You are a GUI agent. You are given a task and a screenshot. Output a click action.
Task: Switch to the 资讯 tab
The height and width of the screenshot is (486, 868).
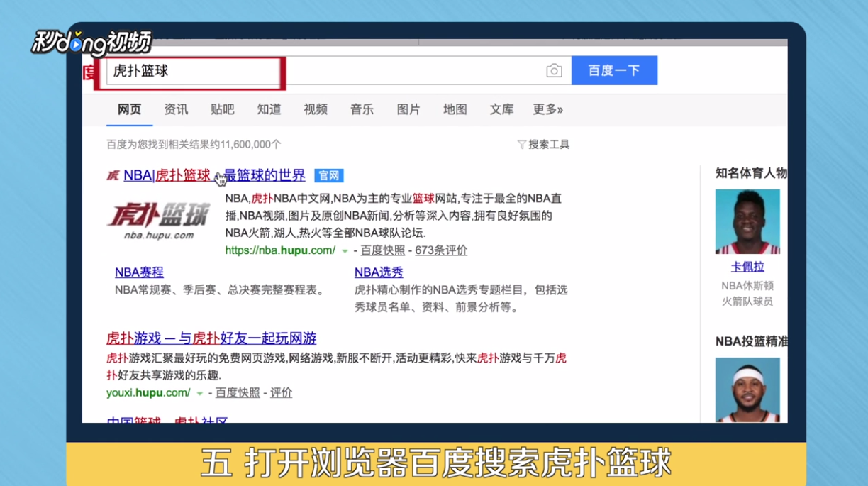click(176, 109)
